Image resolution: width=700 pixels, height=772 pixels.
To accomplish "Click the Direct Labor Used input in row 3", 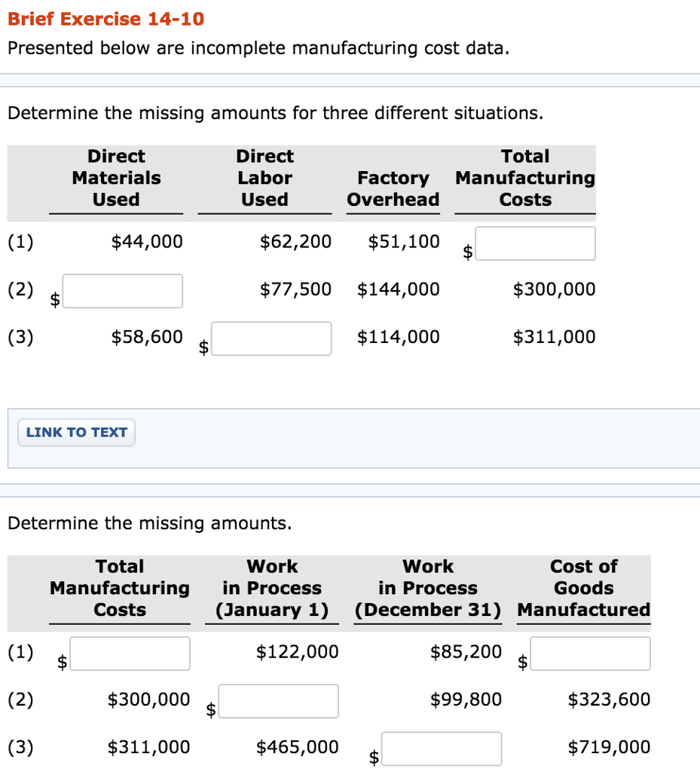I will (x=271, y=339).
